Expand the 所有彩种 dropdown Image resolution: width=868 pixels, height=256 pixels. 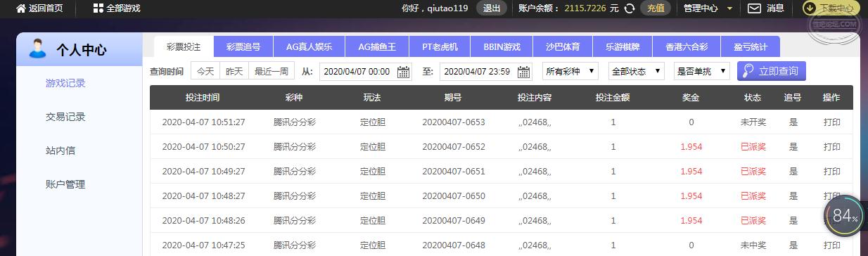coord(570,71)
